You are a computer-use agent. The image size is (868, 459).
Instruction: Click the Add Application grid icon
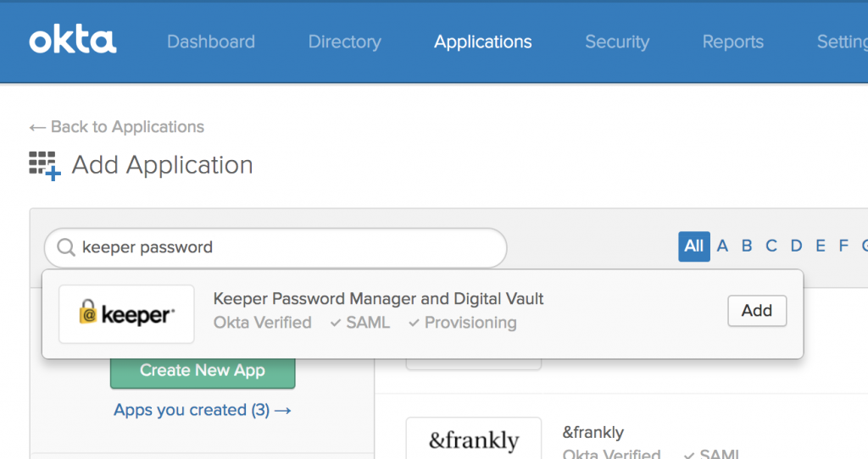point(44,166)
